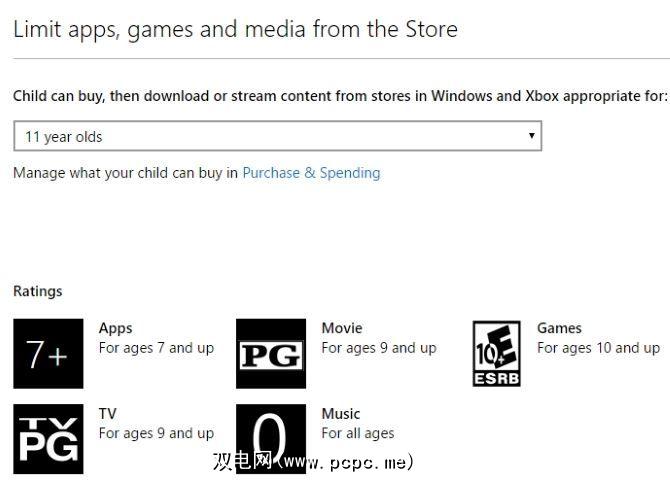Click the 7+ Apps rating icon
The width and height of the screenshot is (670, 485).
pos(48,354)
